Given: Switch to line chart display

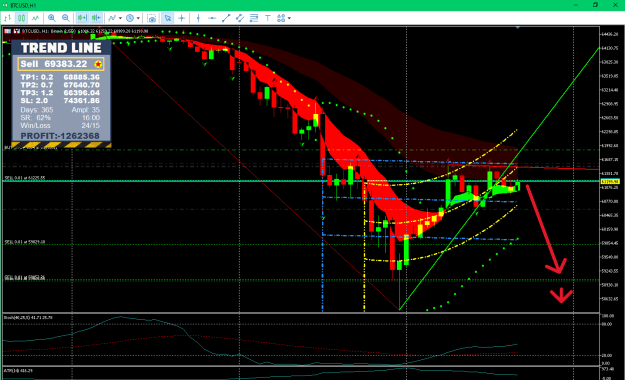Looking at the screenshot, I should pyautogui.click(x=35, y=18).
